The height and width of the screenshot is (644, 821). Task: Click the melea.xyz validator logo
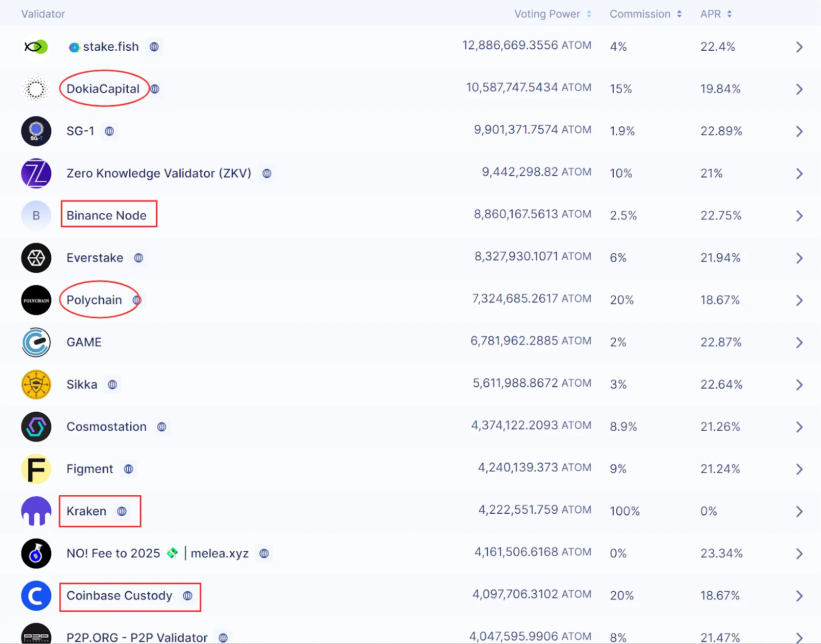[36, 554]
